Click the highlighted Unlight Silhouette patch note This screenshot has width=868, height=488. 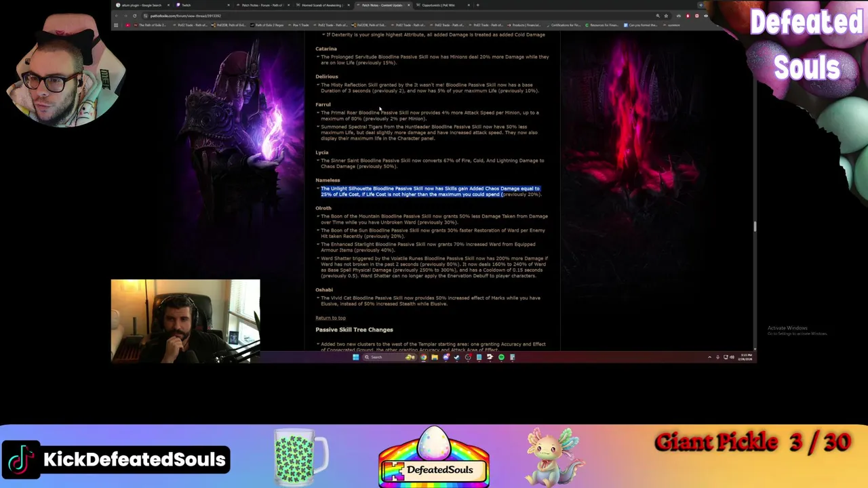[431, 192]
